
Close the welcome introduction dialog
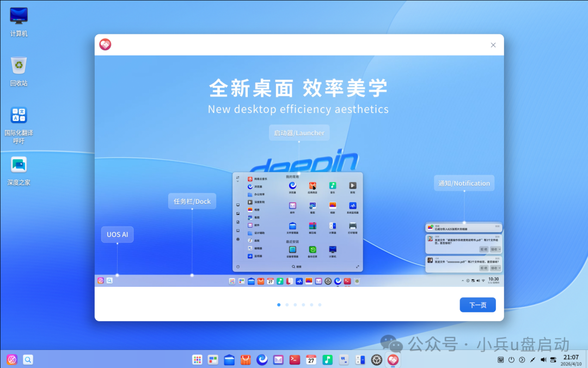493,45
